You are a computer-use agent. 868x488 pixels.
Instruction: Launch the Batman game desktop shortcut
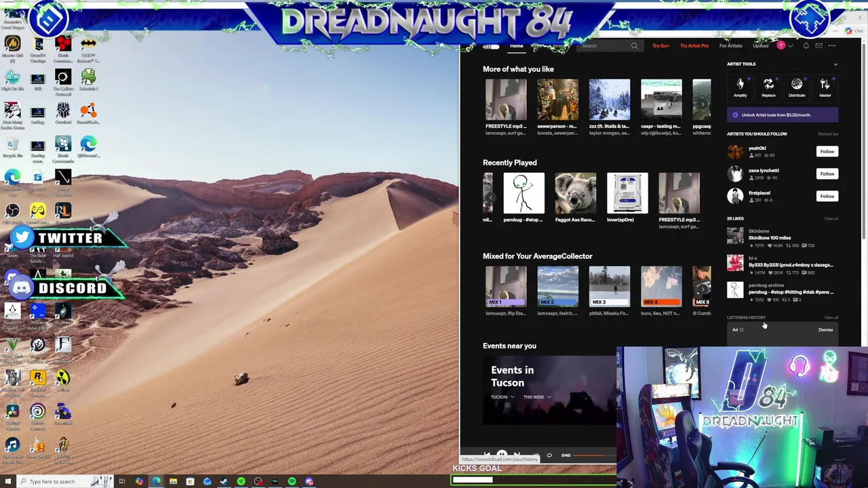[x=88, y=49]
